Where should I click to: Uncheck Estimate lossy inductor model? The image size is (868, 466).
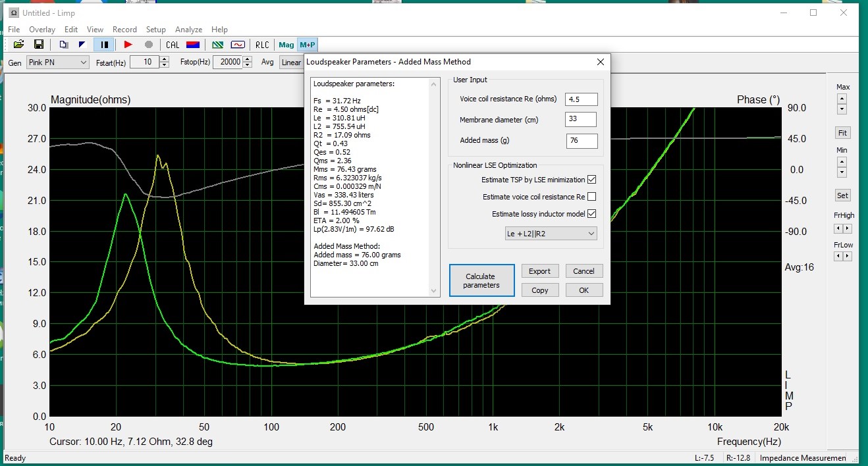(x=591, y=214)
